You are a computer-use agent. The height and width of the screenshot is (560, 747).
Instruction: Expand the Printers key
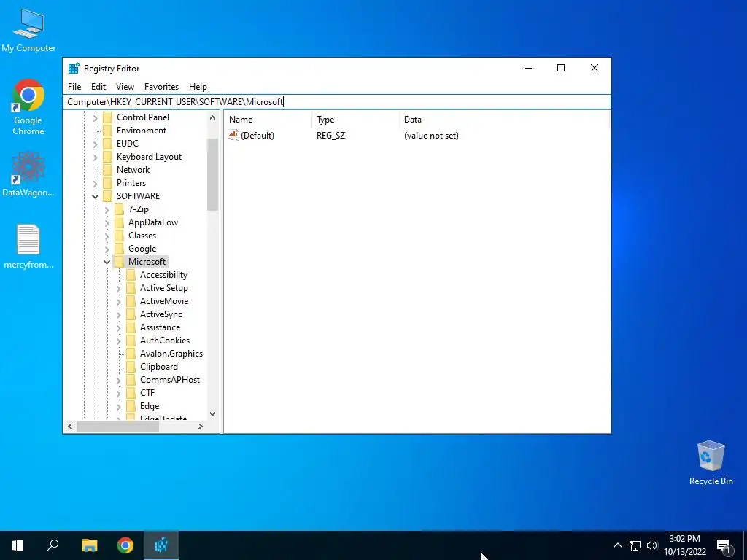[95, 183]
